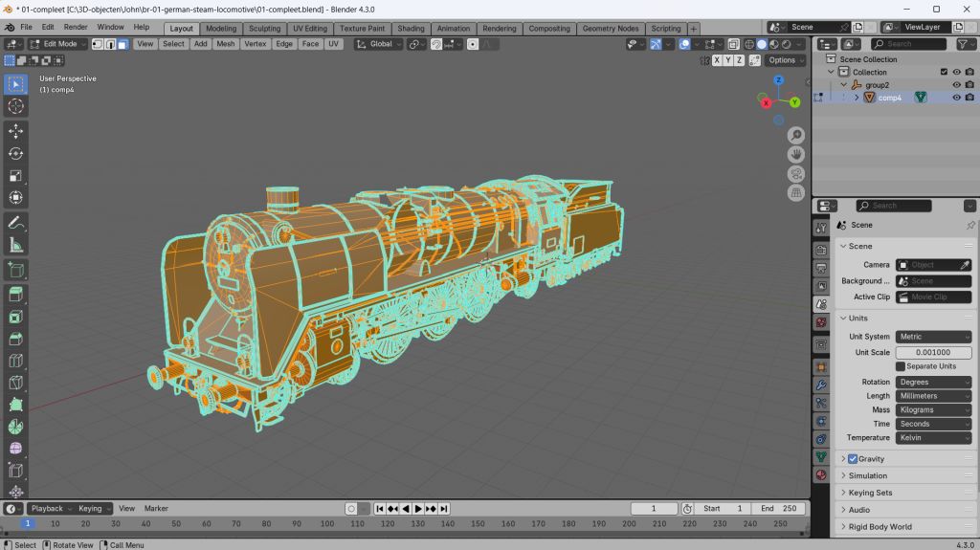This screenshot has width=980, height=550.
Task: Enable the Gravity checkbox
Action: click(x=853, y=459)
